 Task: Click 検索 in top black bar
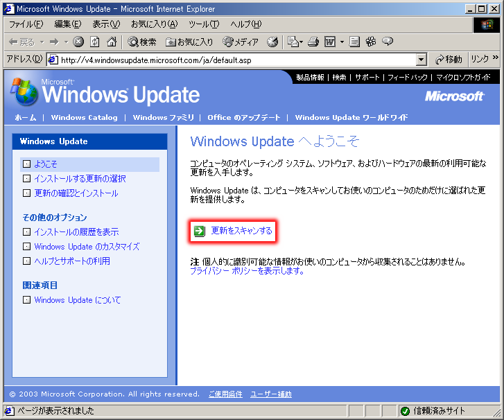tap(339, 78)
